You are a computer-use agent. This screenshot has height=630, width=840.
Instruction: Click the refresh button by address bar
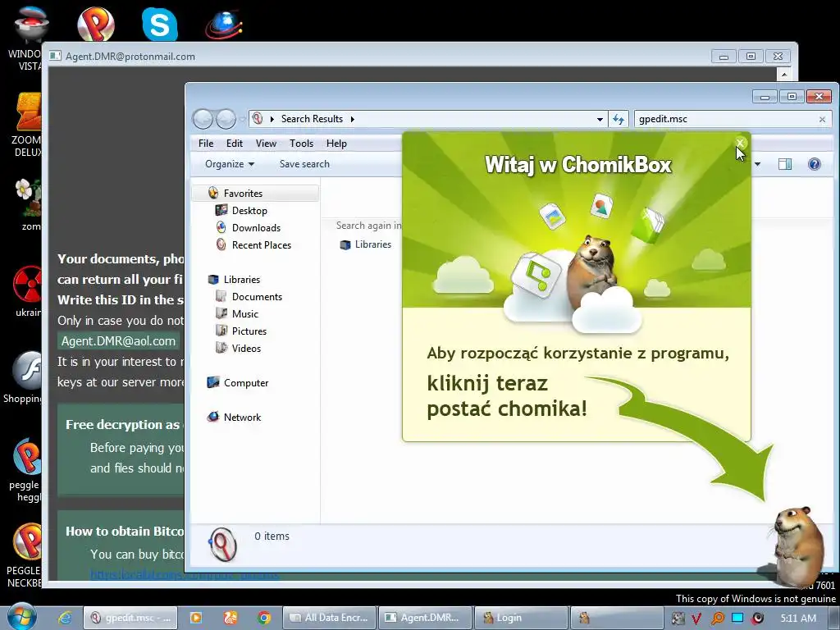pos(619,119)
